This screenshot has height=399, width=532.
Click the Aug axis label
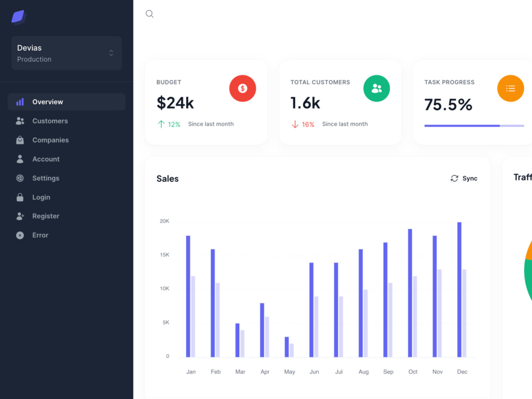click(x=363, y=372)
